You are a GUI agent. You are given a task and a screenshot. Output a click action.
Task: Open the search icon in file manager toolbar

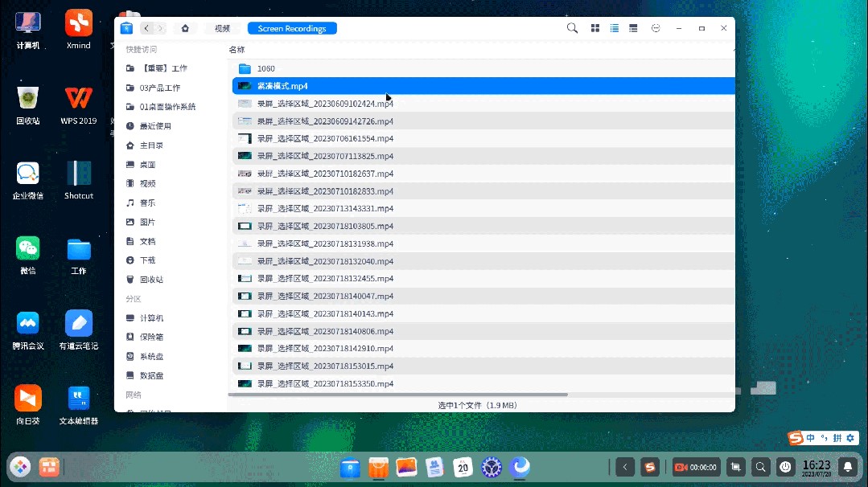pos(572,28)
